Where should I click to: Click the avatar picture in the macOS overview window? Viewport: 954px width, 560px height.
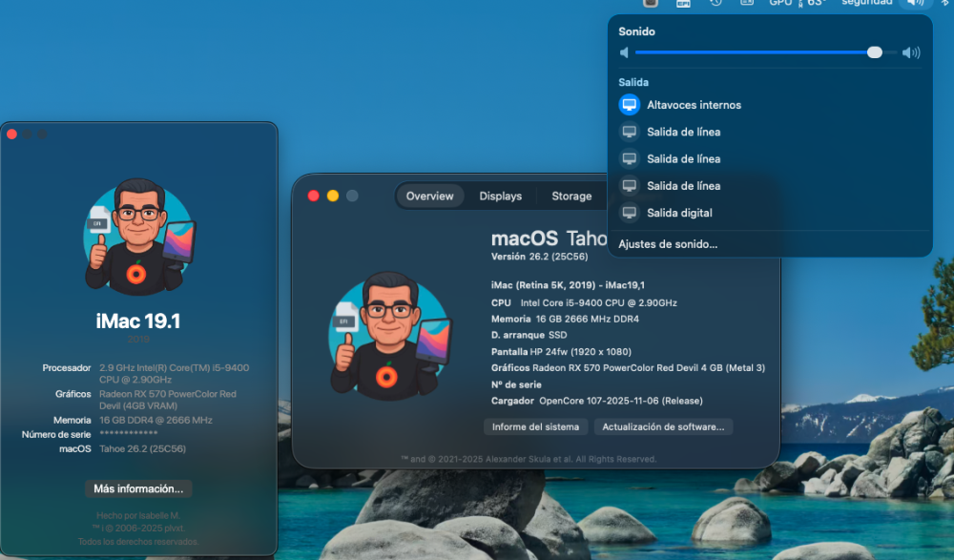389,336
